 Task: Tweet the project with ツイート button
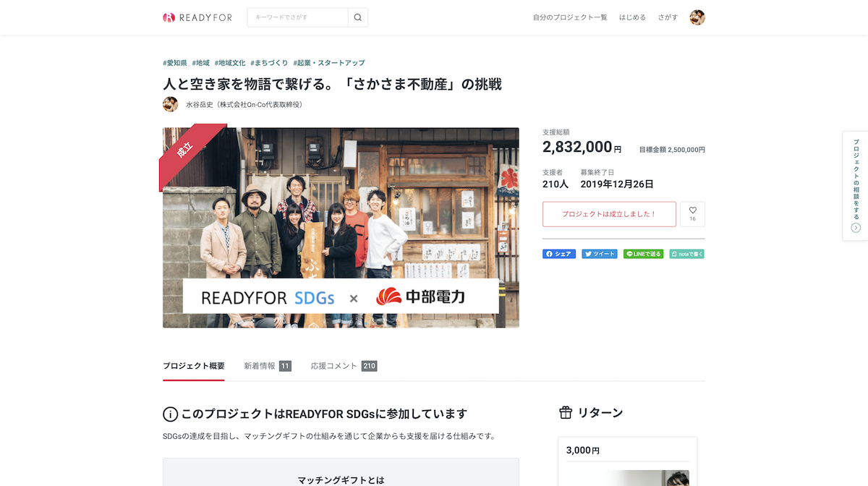(x=600, y=254)
